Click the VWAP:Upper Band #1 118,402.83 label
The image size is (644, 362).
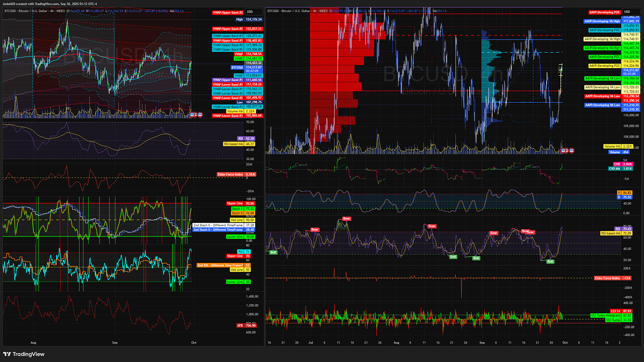tap(238, 40)
